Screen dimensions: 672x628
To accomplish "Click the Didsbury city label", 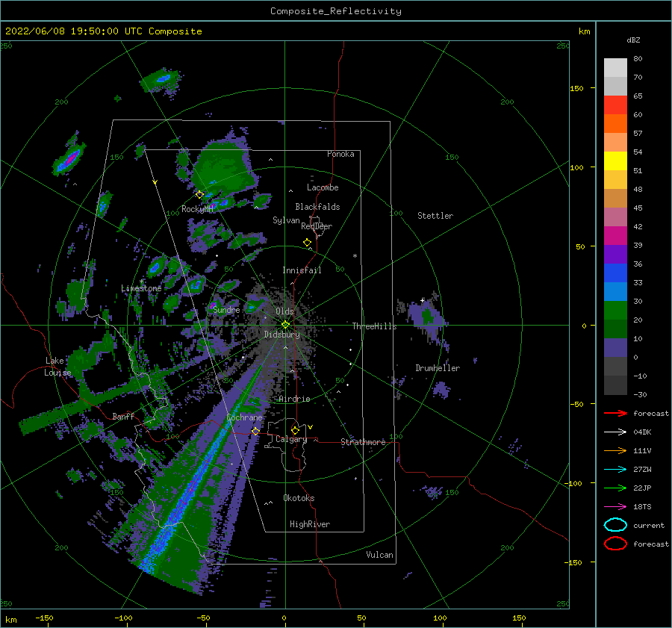I will coord(282,335).
